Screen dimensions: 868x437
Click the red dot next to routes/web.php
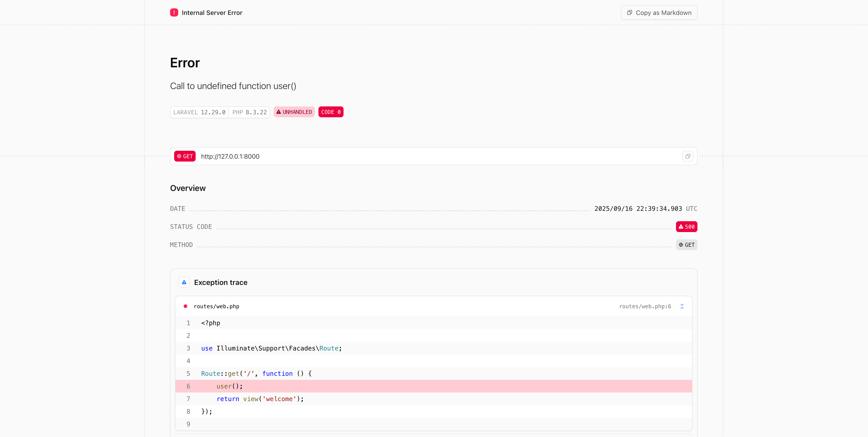click(186, 306)
